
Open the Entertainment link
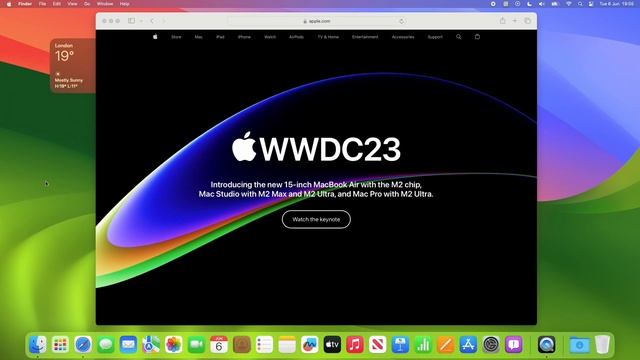click(365, 37)
